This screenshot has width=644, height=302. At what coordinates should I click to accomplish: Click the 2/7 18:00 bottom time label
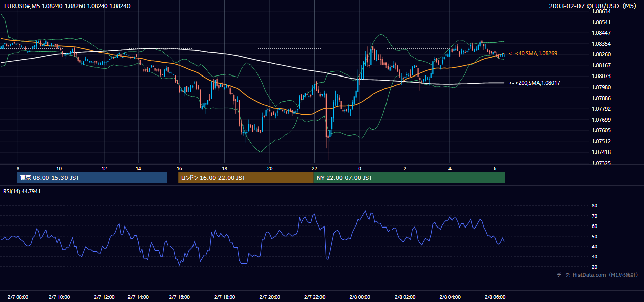[x=224, y=297]
